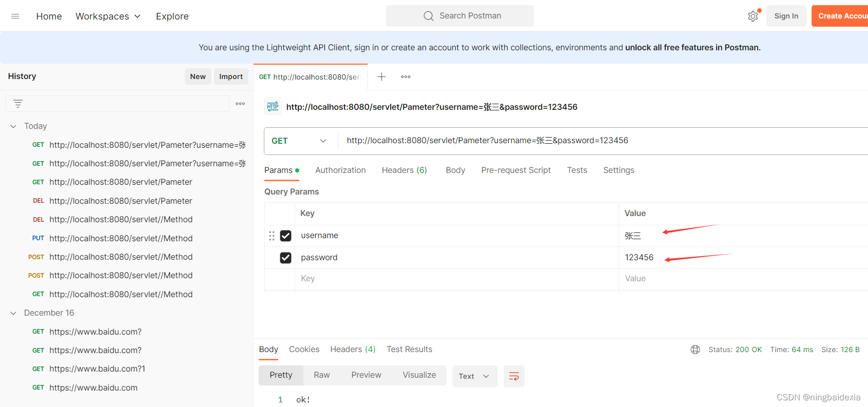Click the drag handle beside username row
The width and height of the screenshot is (868, 407).
[272, 236]
